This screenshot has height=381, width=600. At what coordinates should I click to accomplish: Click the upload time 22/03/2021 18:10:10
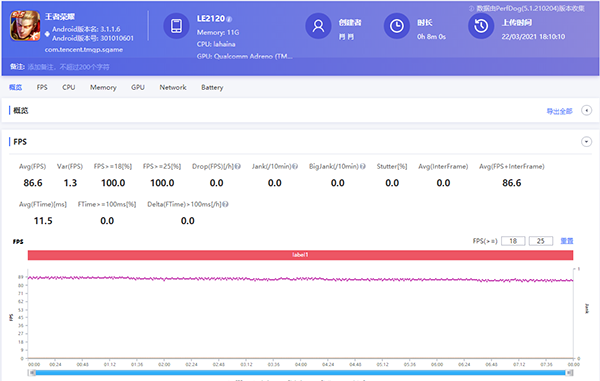coord(533,37)
